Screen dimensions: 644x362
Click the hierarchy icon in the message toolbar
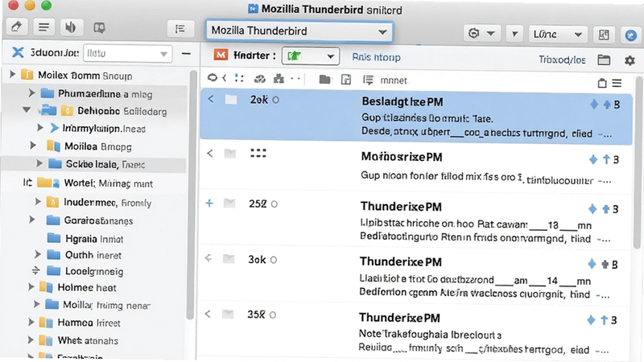coord(279,78)
